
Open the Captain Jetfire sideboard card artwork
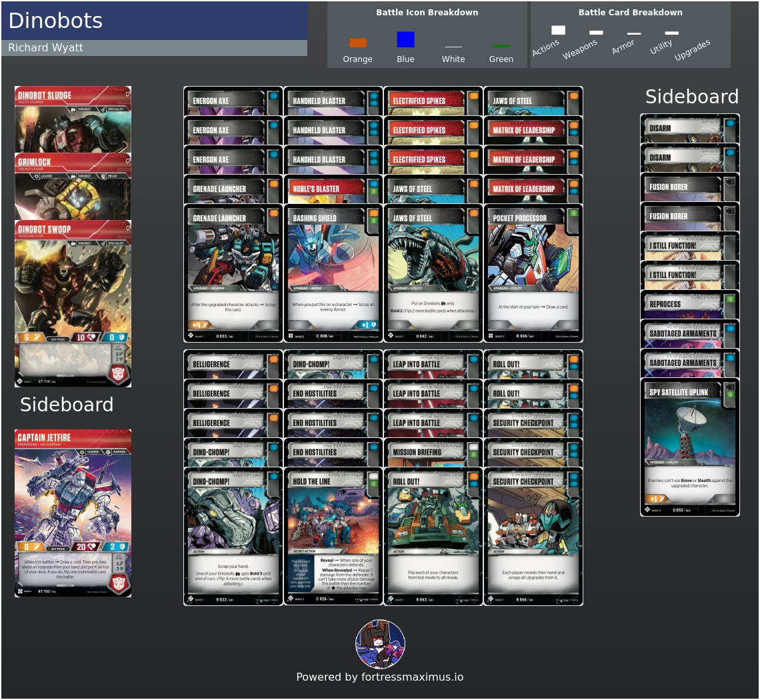coord(73,499)
